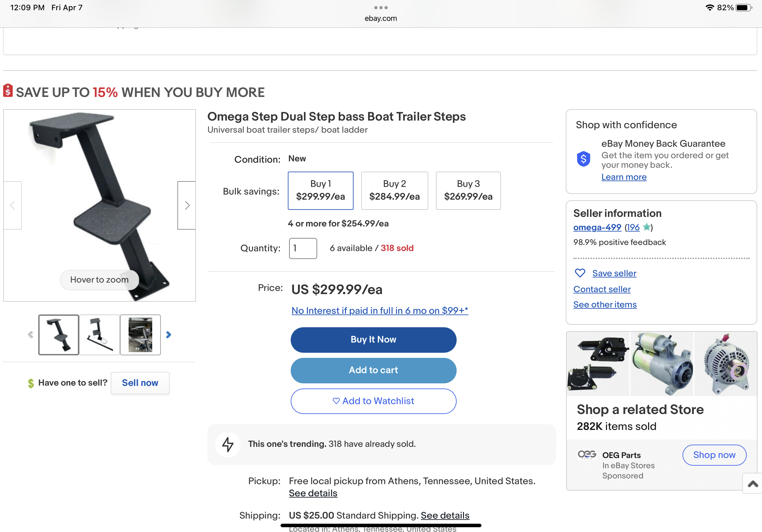Click the next image arrow on main photo
The height and width of the screenshot is (532, 762).
(187, 205)
